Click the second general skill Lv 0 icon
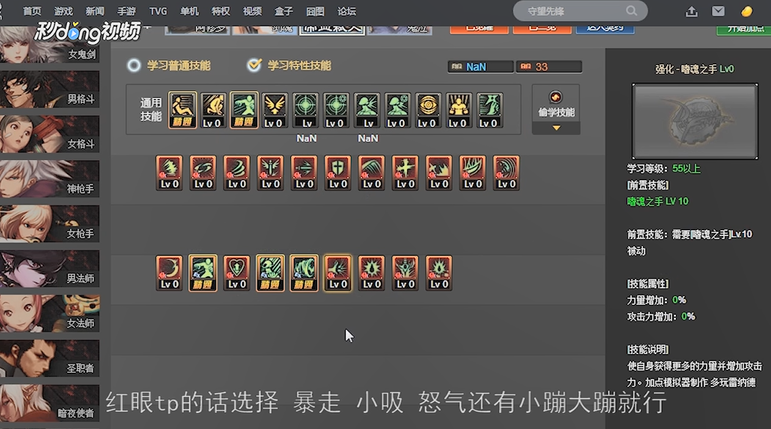Image resolution: width=771 pixels, height=429 pixels. [x=212, y=110]
